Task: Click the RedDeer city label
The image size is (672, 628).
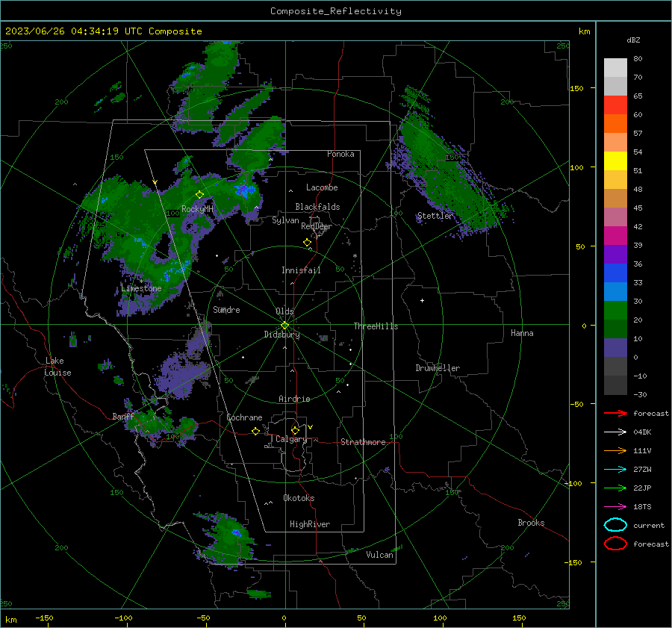Action: (317, 226)
